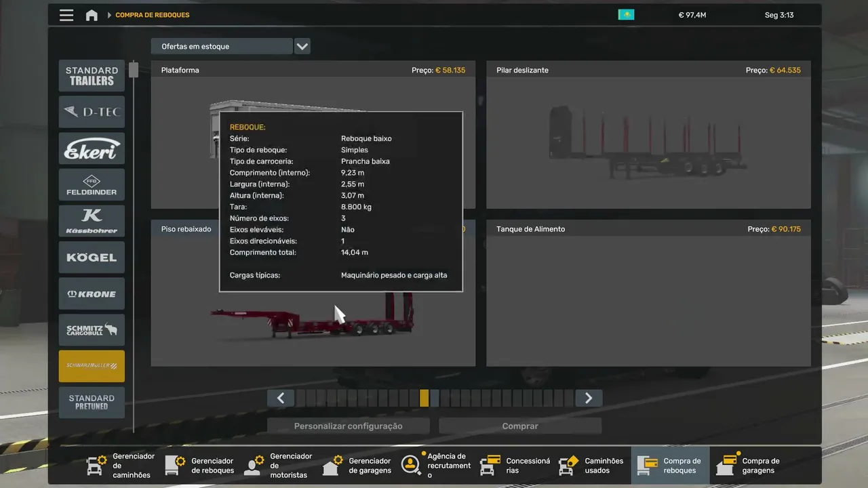
Task: Click the € 97,4M balance
Action: [x=692, y=15]
